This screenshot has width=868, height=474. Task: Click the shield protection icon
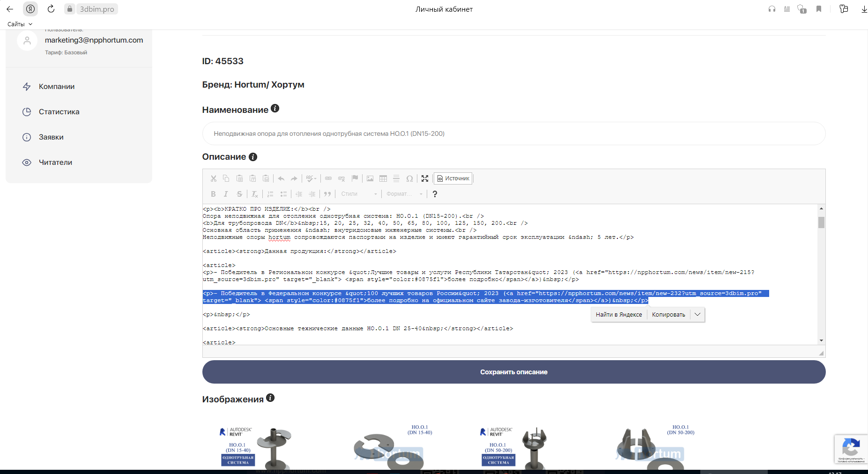[x=802, y=9]
